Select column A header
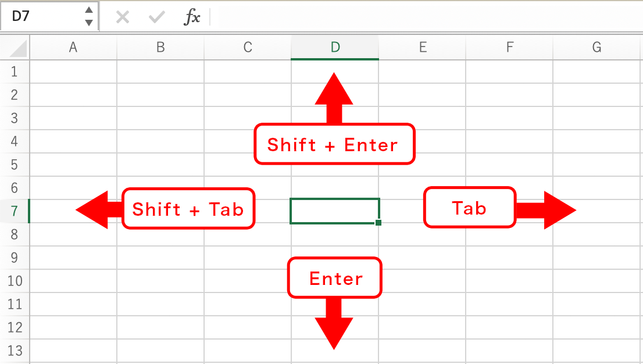This screenshot has width=643, height=364. coord(73,47)
